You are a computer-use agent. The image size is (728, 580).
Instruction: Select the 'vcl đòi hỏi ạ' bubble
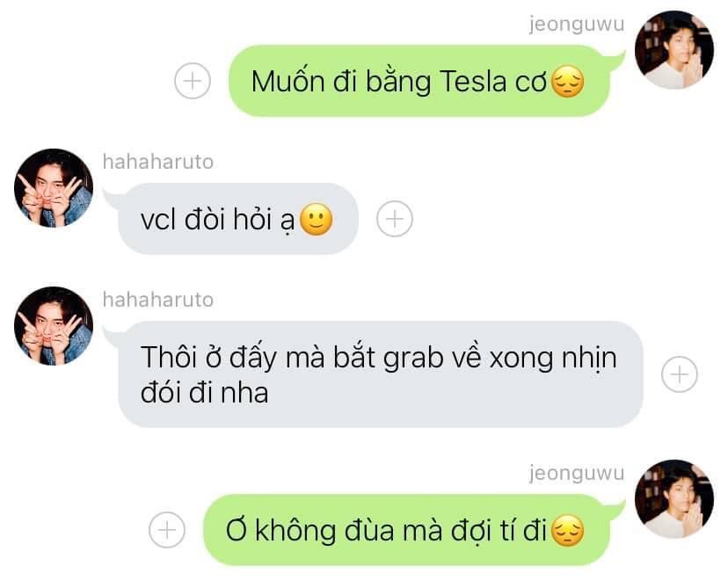coord(232,219)
